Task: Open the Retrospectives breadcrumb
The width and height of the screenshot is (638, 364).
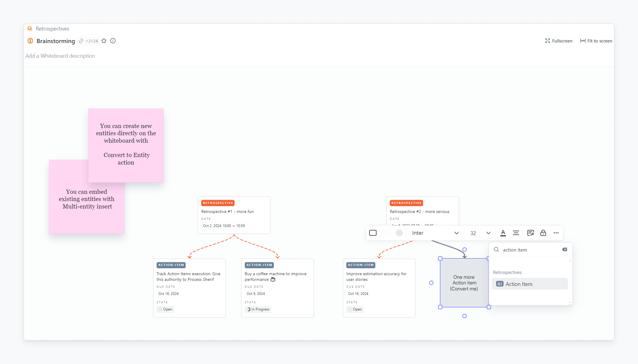Action: tap(52, 29)
